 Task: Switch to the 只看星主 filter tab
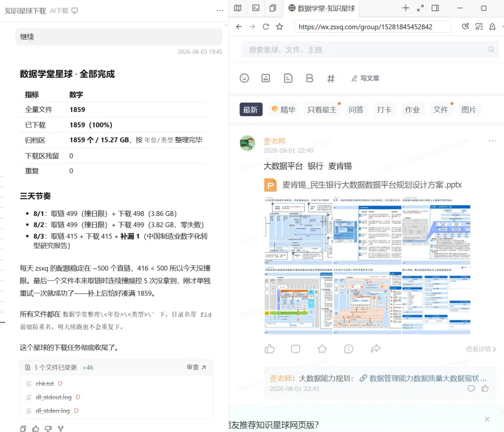click(x=322, y=110)
